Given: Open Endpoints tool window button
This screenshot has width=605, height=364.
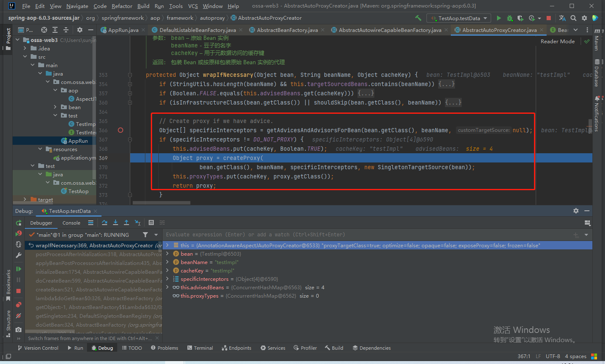Looking at the screenshot, I should click(x=237, y=348).
